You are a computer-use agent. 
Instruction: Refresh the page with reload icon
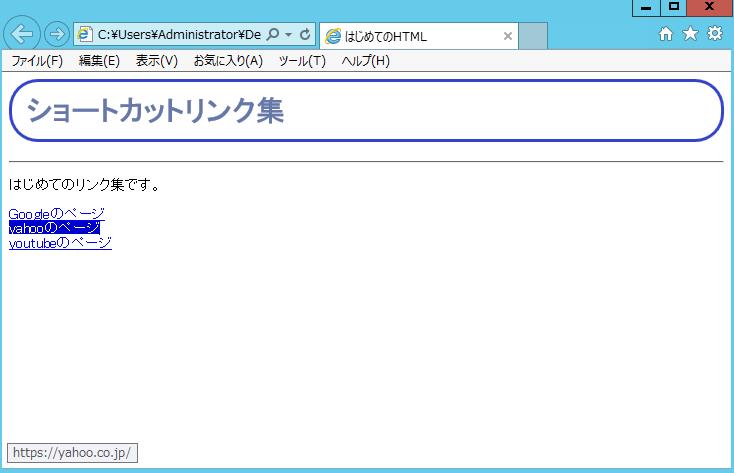click(305, 34)
